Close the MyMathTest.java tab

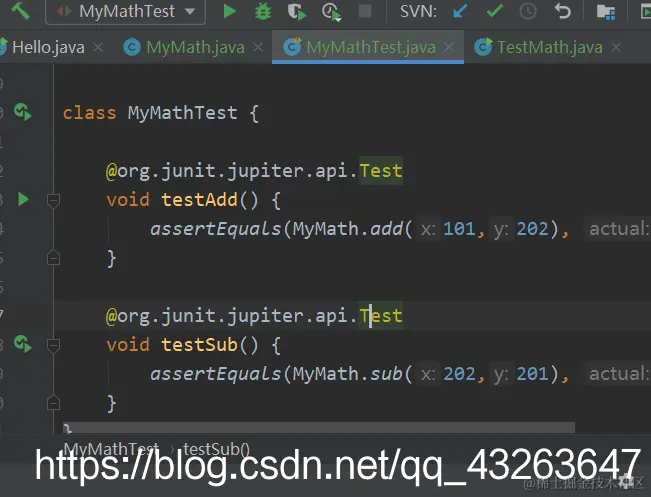(x=449, y=47)
